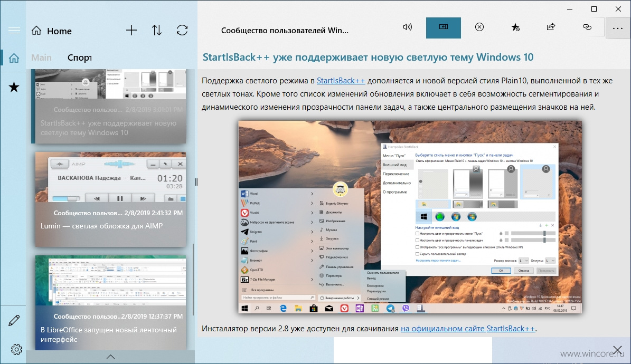Close the bottom banner with its X
The image size is (631, 364).
pyautogui.click(x=617, y=349)
